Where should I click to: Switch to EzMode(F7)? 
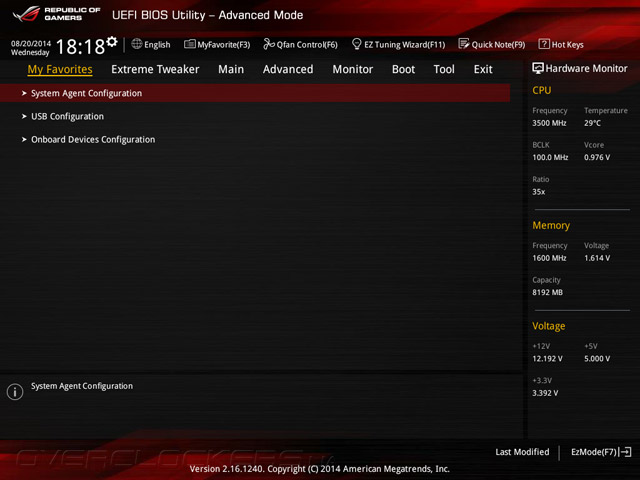pos(601,452)
